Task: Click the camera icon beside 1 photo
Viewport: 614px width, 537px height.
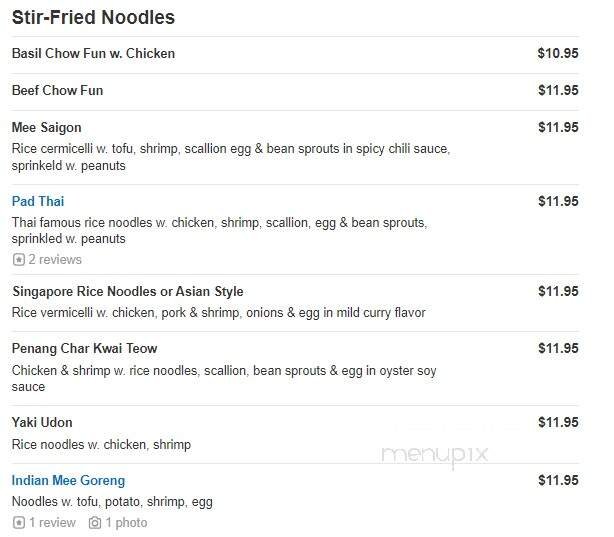Action: click(95, 523)
